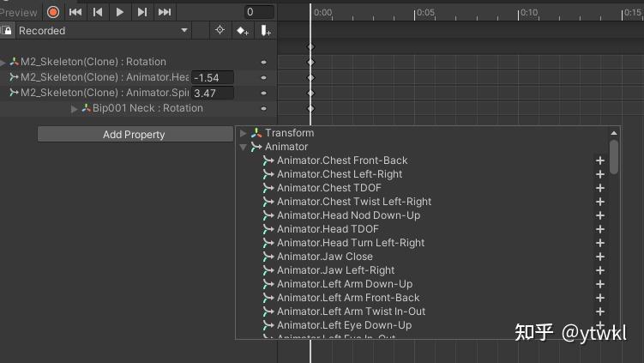Collapse the Animator group
This screenshot has height=363, width=644.
click(x=244, y=147)
